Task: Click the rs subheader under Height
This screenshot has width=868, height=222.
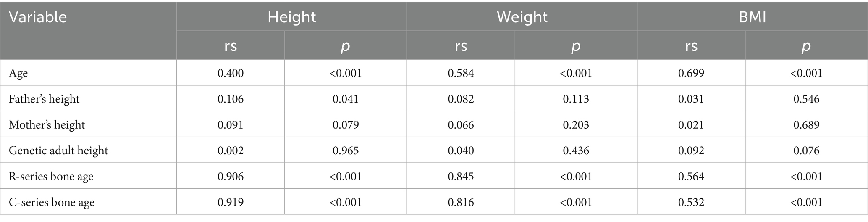Action: [x=231, y=45]
